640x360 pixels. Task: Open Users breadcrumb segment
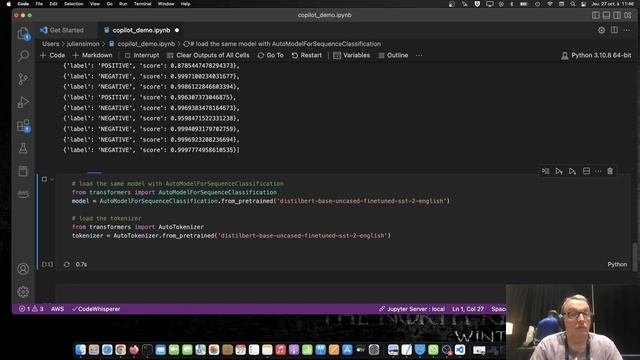tap(51, 44)
